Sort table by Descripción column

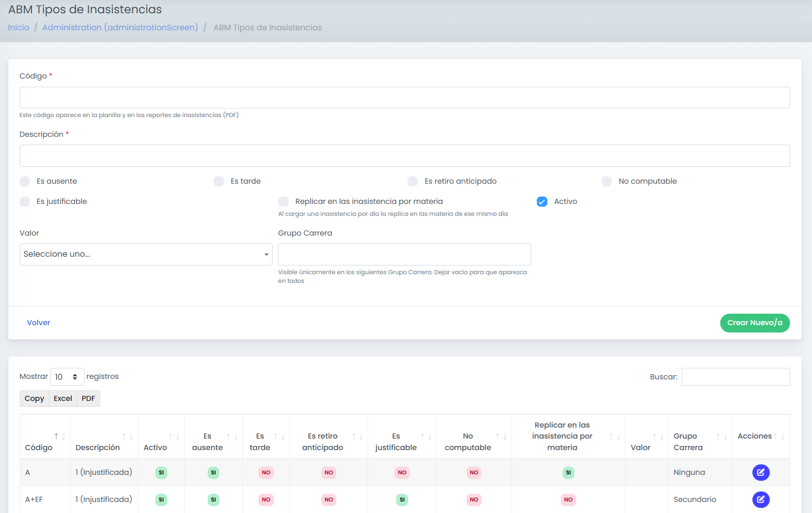point(104,436)
